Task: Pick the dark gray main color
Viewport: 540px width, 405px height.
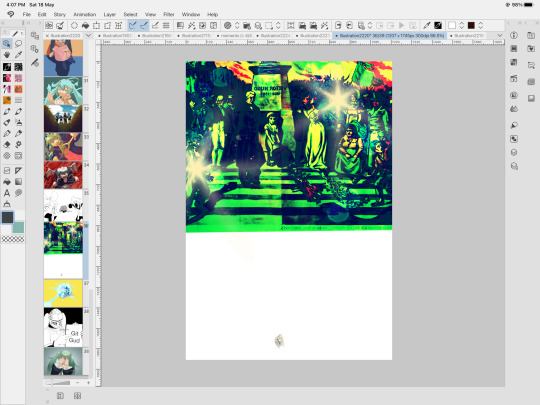Action: click(x=7, y=217)
